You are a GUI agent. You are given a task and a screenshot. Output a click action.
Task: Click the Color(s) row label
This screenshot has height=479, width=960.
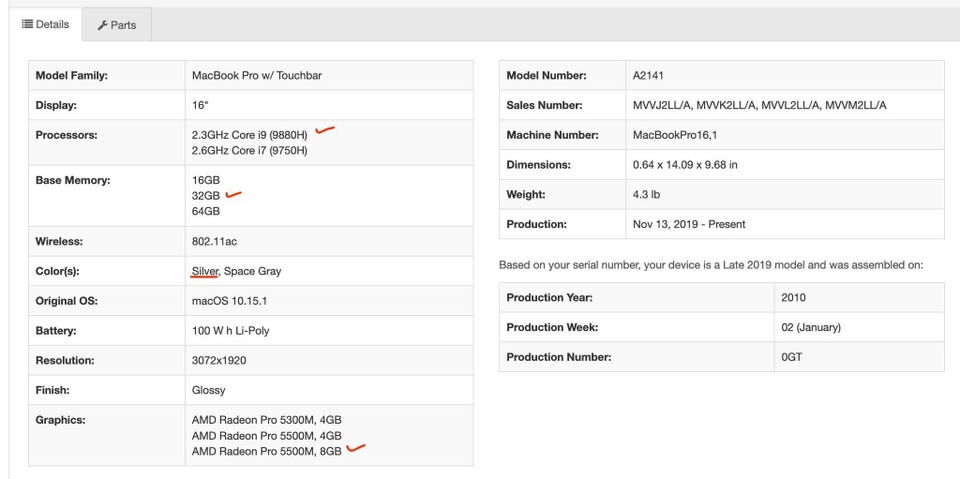point(58,271)
